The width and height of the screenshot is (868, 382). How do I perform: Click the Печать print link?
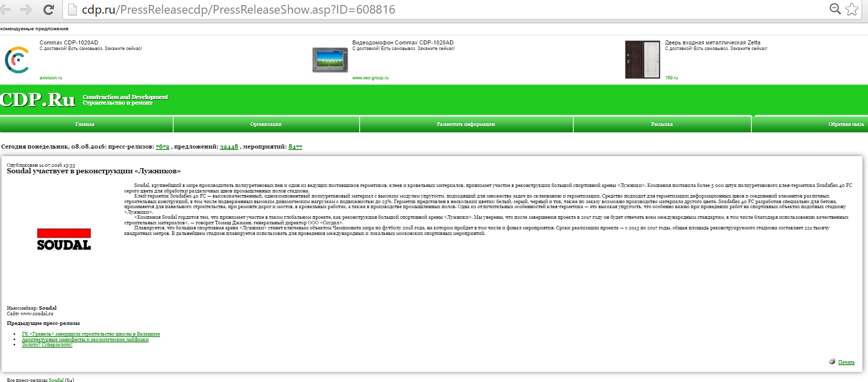click(x=846, y=362)
